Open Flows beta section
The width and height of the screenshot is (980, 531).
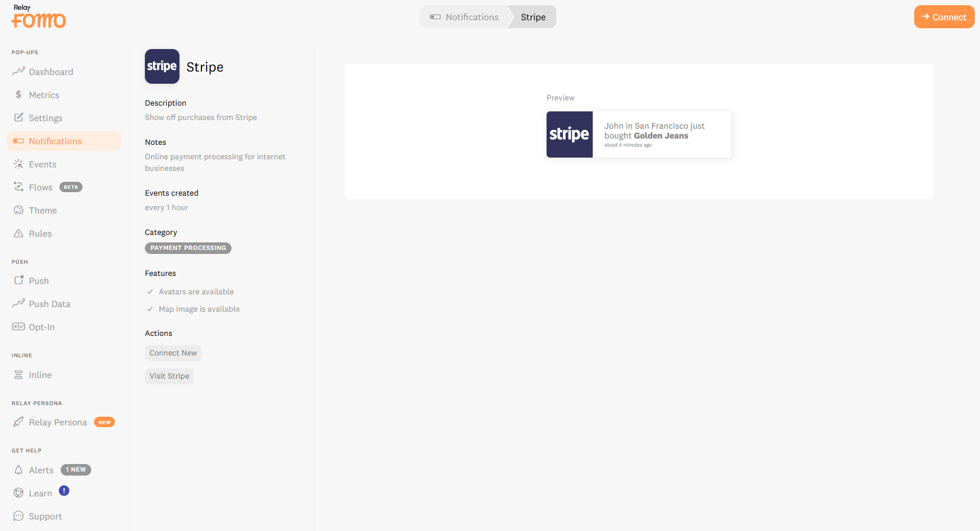tap(64, 187)
